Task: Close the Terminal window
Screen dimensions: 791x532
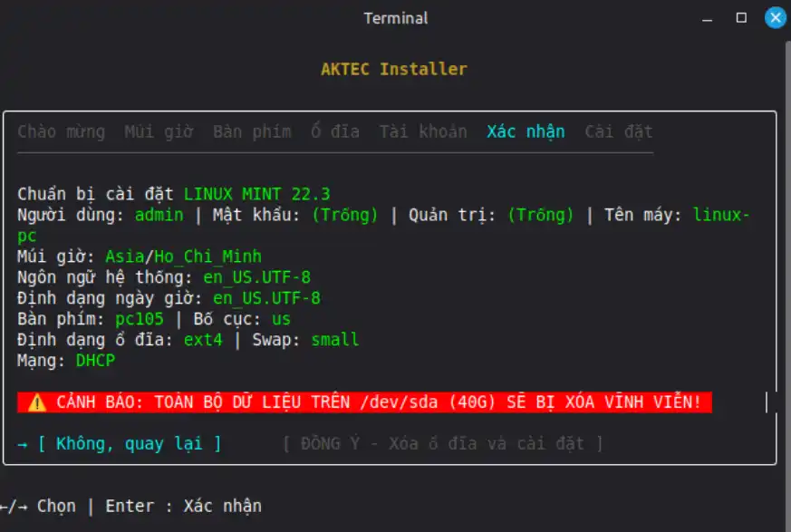Action: (776, 17)
